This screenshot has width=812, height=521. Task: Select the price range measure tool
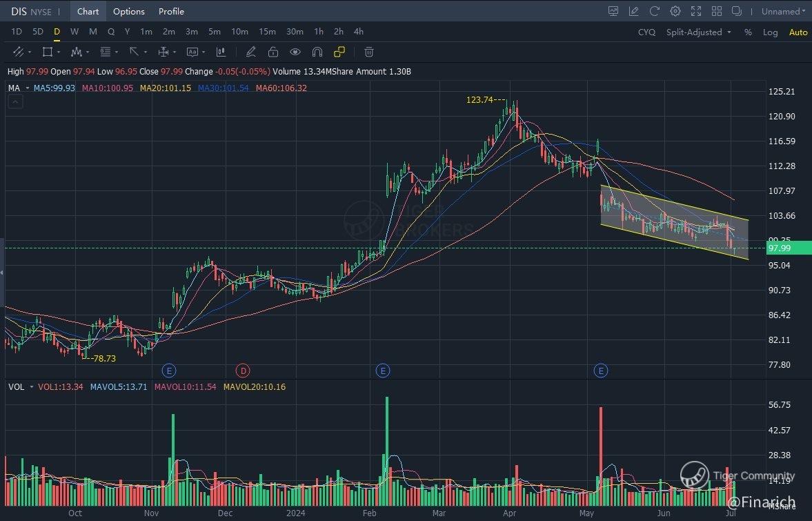pos(164,52)
